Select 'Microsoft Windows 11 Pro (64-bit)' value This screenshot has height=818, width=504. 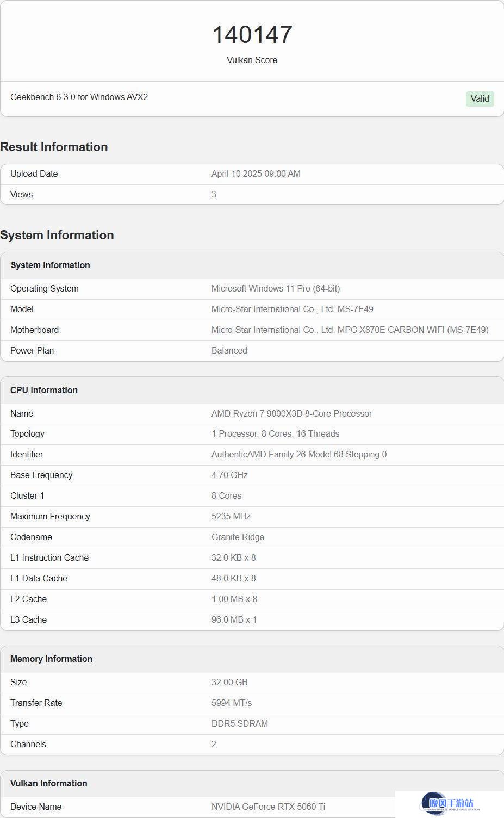[x=276, y=289]
